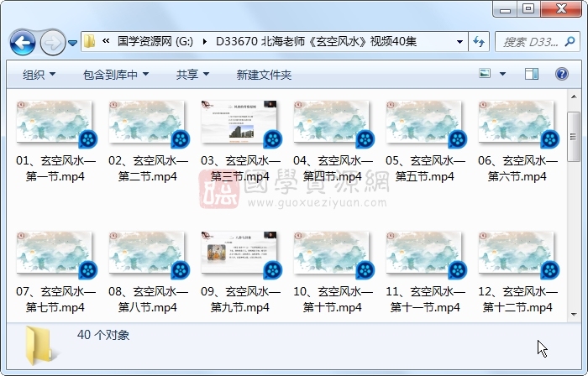Screen dimensions: 588x376
Task: Select thumbnail of 06 第六节.mp4
Action: 518,125
